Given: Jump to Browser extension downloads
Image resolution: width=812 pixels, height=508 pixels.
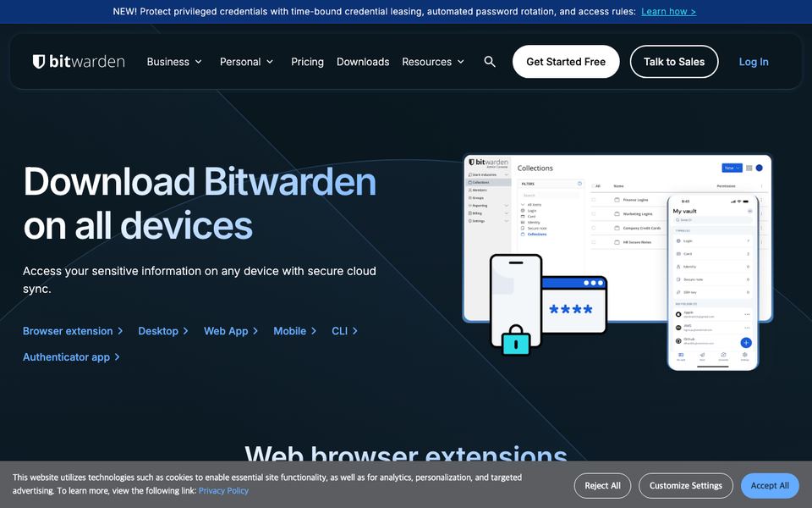Looking at the screenshot, I should (73, 331).
